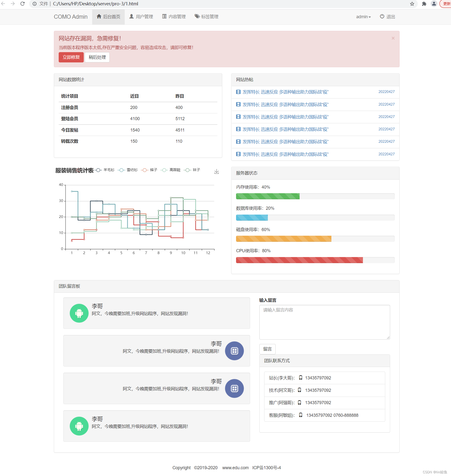Viewport: 451px width, 476px height.
Task: Open the third hot post link
Action: tap(285, 117)
